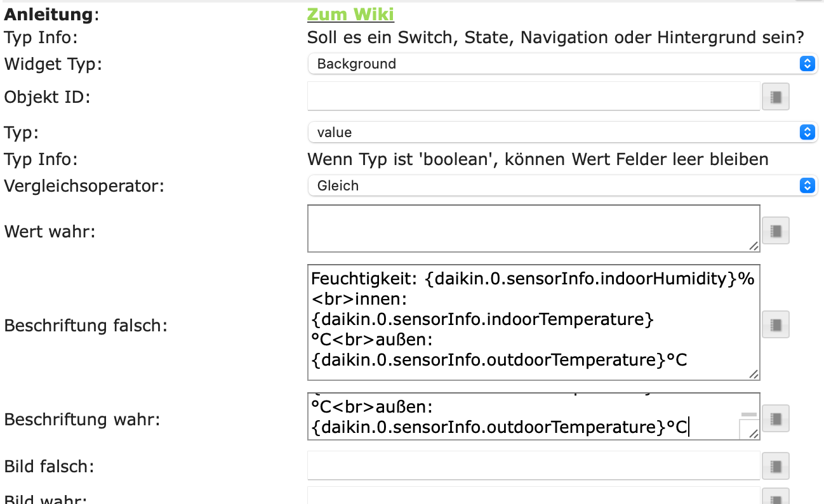Open object browser icon for Objekt ID
This screenshot has height=504, width=824.
pyautogui.click(x=775, y=97)
